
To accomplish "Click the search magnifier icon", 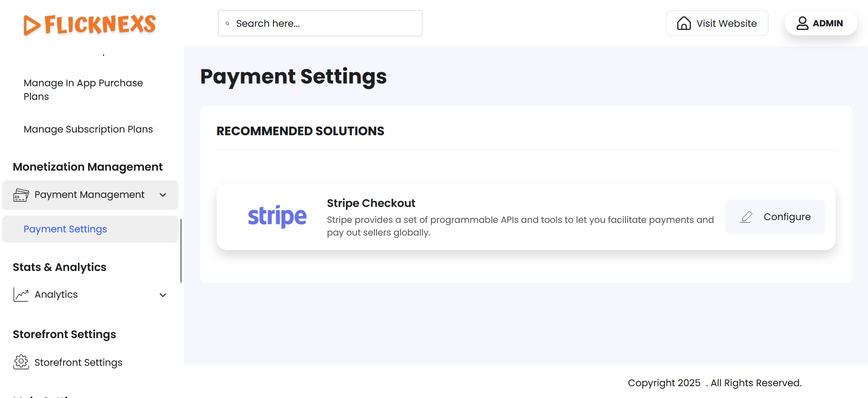I will click(228, 24).
